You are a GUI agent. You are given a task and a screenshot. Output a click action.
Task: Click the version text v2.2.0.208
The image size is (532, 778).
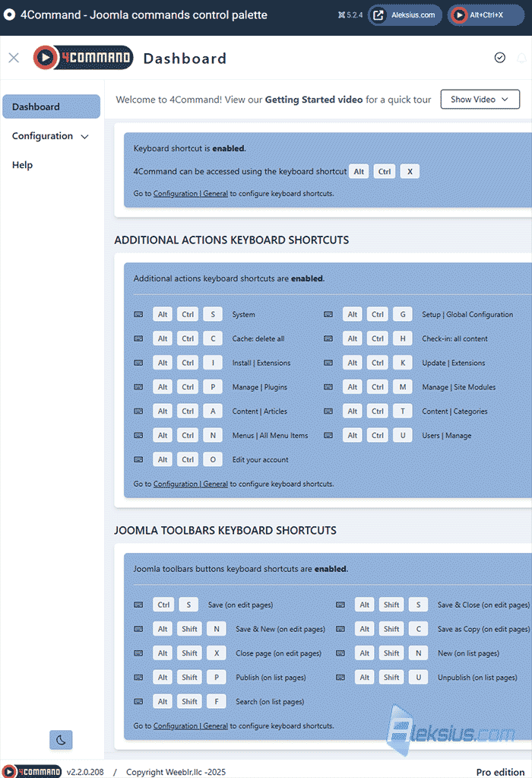tap(85, 772)
